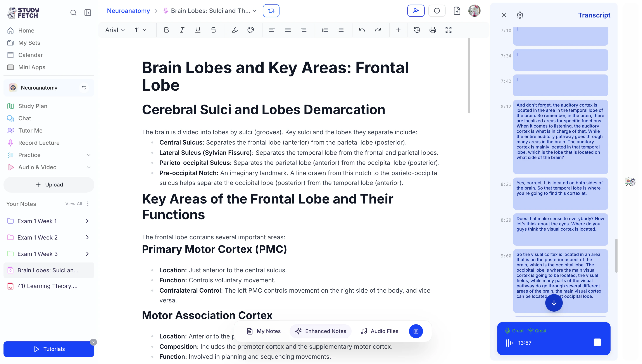Click the add collaborator icon
The width and height of the screenshot is (642, 364).
[x=416, y=11]
